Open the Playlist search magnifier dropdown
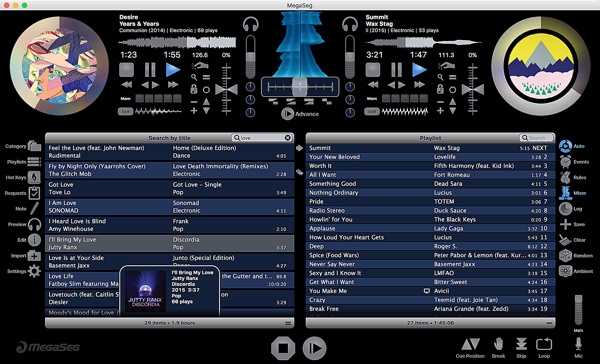The width and height of the screenshot is (600, 364). point(524,138)
